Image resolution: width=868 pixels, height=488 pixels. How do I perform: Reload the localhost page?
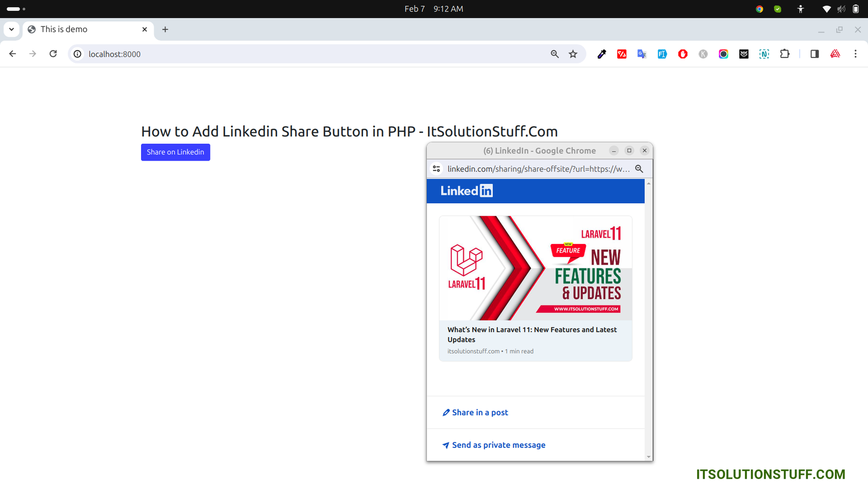(x=53, y=54)
